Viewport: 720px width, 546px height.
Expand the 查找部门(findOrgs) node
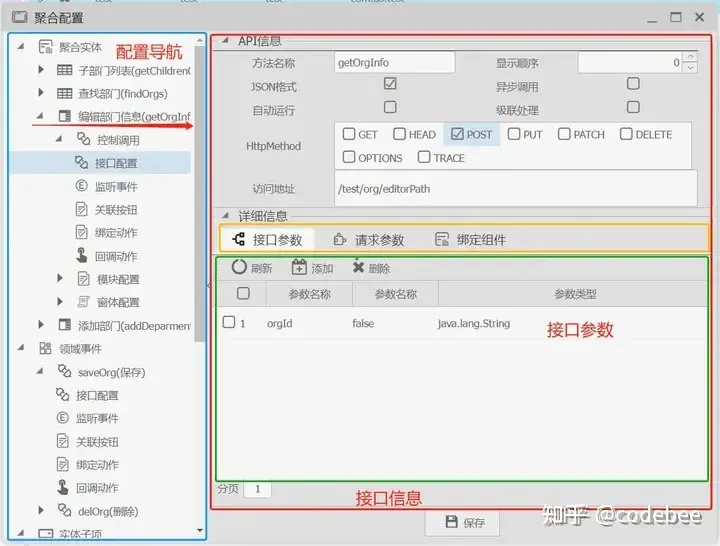point(41,93)
